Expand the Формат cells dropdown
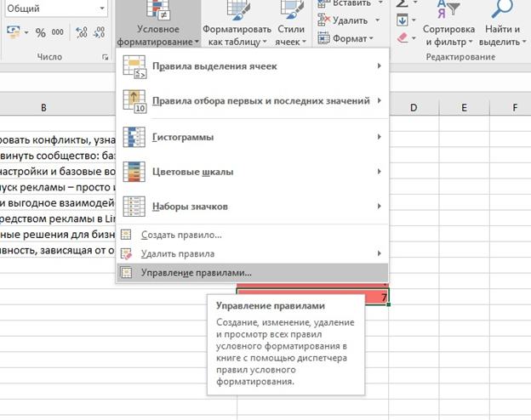This screenshot has width=531, height=420. (351, 38)
